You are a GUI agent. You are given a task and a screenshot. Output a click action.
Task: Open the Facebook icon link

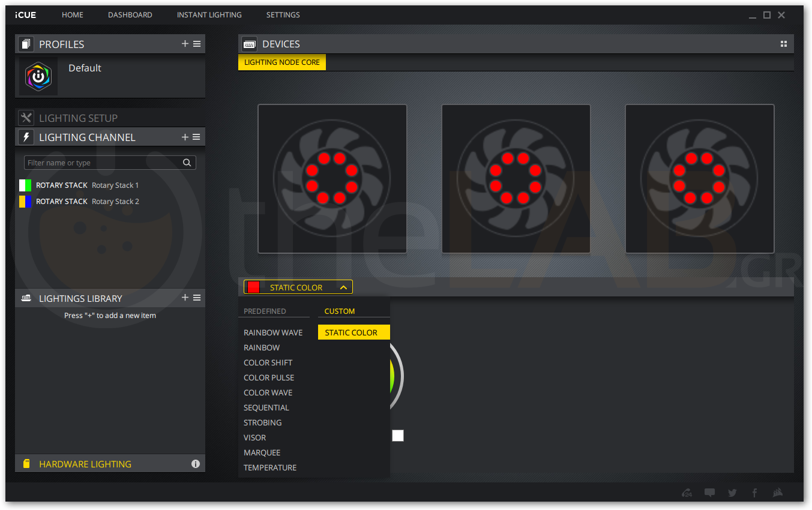754,493
